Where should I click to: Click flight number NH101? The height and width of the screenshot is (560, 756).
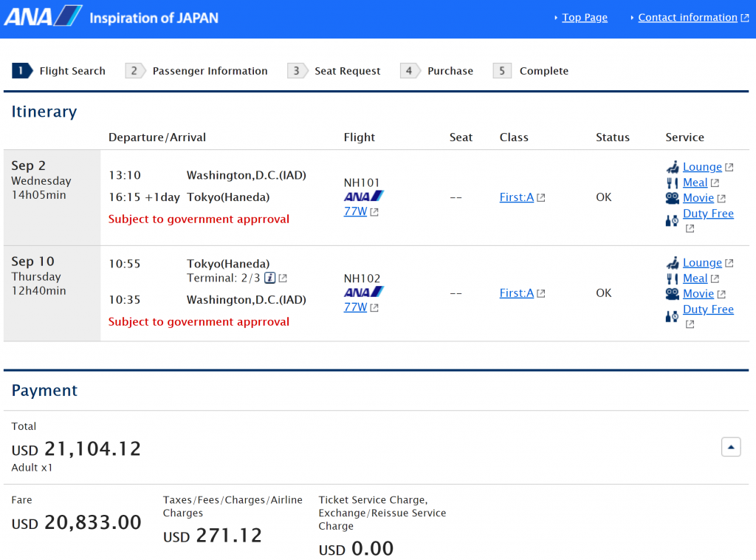pyautogui.click(x=362, y=182)
